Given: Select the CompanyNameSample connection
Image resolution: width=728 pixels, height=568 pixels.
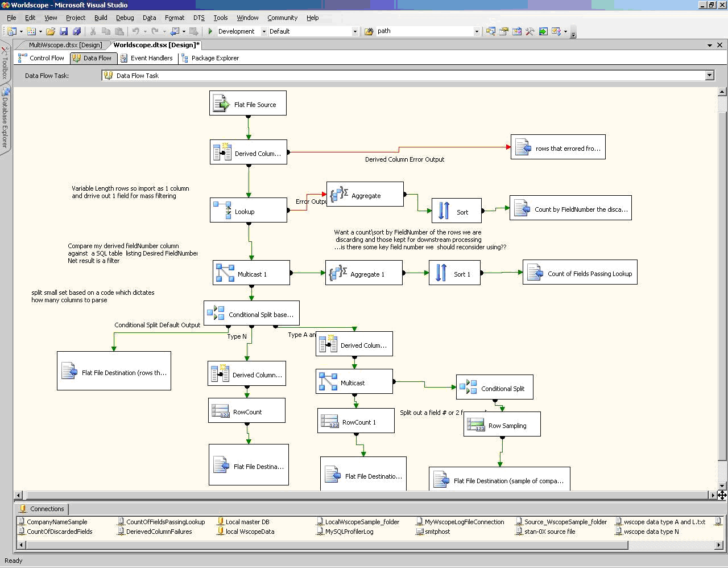Looking at the screenshot, I should pos(57,522).
